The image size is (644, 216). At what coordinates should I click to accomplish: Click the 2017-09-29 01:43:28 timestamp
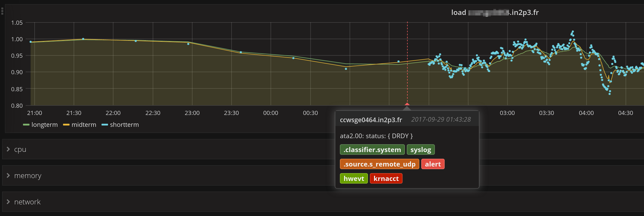coord(441,120)
